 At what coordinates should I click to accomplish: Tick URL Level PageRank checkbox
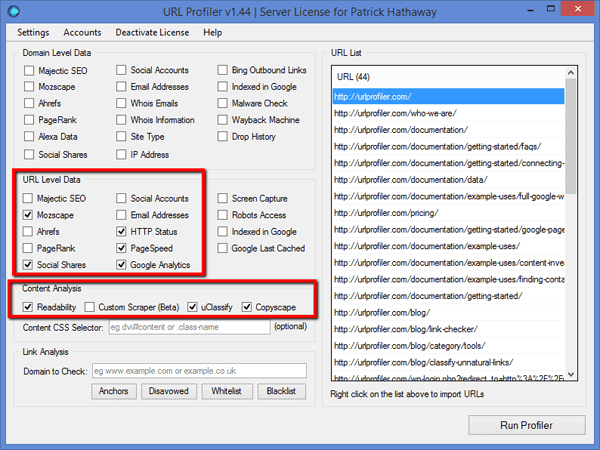tap(28, 248)
